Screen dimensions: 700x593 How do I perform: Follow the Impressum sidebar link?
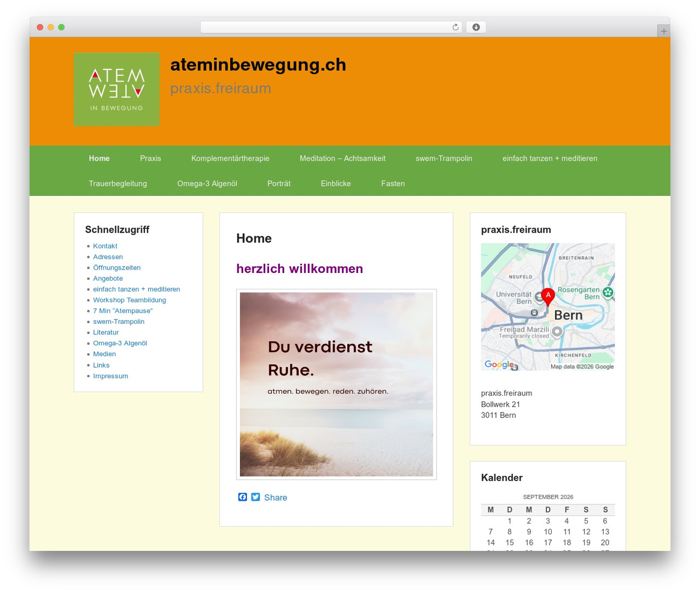pyautogui.click(x=110, y=376)
